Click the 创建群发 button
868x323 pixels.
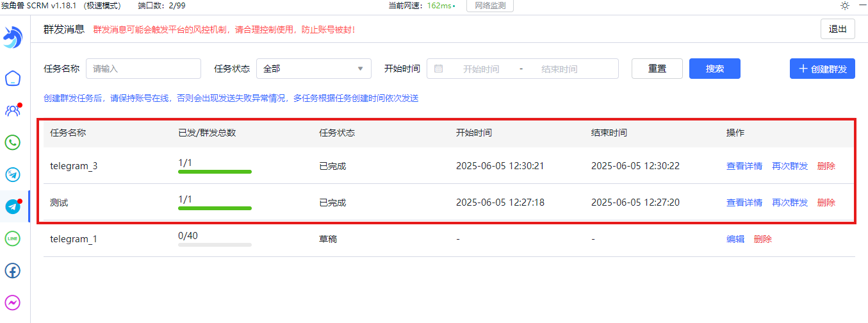(x=822, y=69)
